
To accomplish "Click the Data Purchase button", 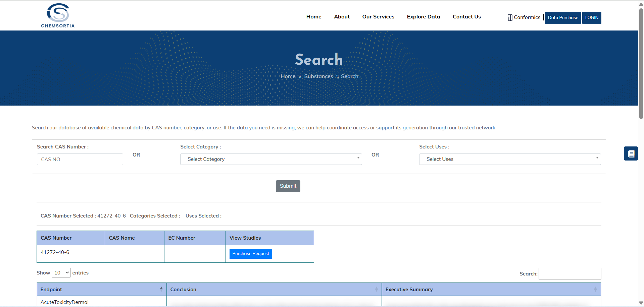I will 562,18.
